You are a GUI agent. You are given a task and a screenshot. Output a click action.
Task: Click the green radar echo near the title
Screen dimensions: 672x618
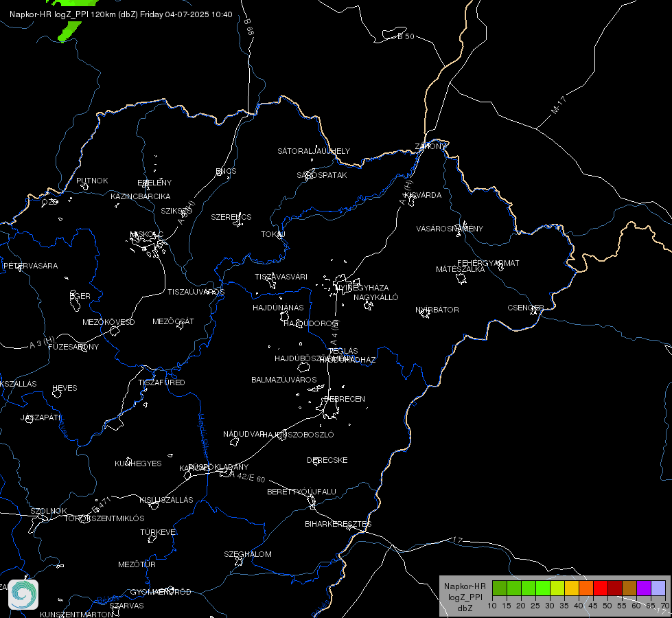tap(69, 32)
